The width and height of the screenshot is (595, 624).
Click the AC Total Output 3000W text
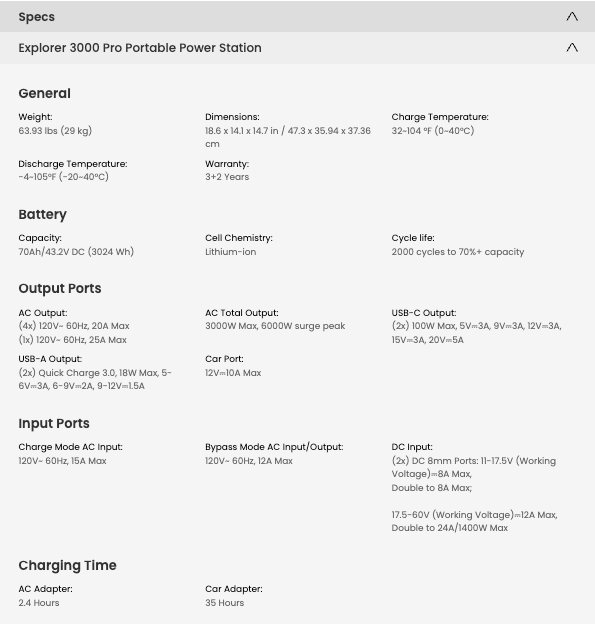(x=275, y=326)
